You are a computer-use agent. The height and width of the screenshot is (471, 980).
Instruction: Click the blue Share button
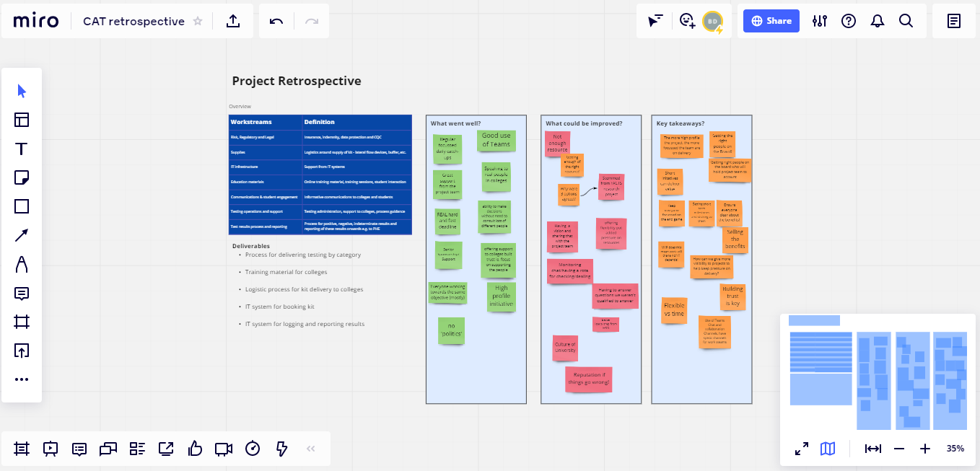[x=771, y=21]
